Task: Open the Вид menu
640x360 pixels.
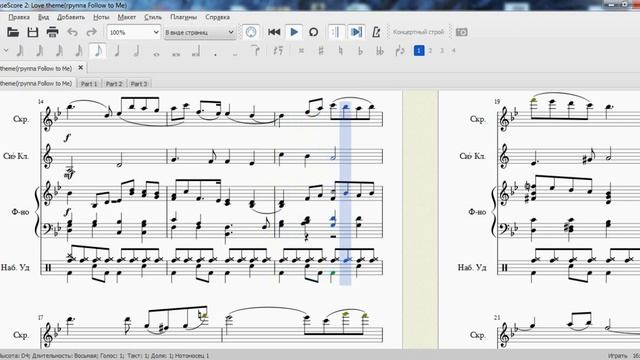Action: point(43,17)
